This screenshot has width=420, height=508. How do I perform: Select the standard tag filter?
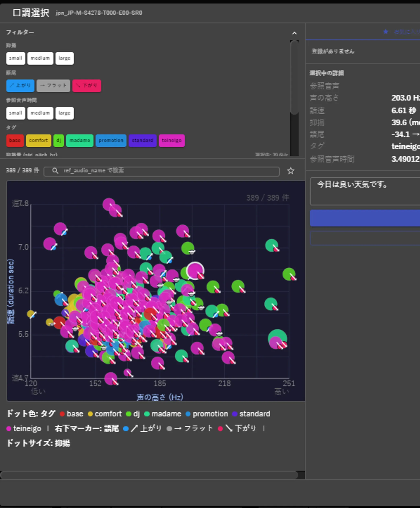(142, 140)
